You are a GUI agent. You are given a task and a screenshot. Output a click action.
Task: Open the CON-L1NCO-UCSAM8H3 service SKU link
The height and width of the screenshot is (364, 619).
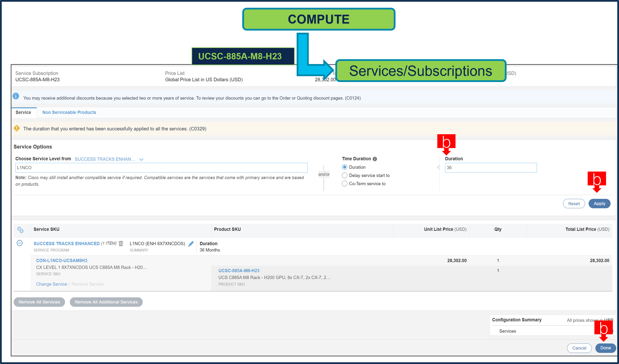62,260
